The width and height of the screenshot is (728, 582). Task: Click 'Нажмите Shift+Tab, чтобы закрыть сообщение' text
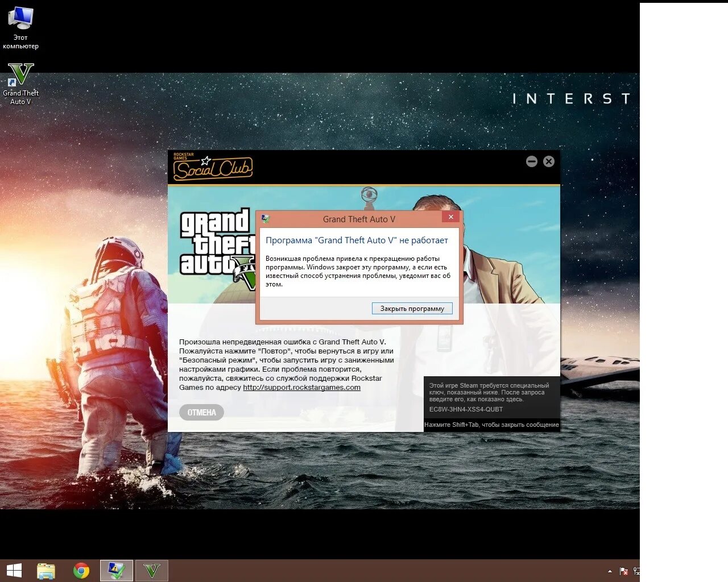click(491, 425)
